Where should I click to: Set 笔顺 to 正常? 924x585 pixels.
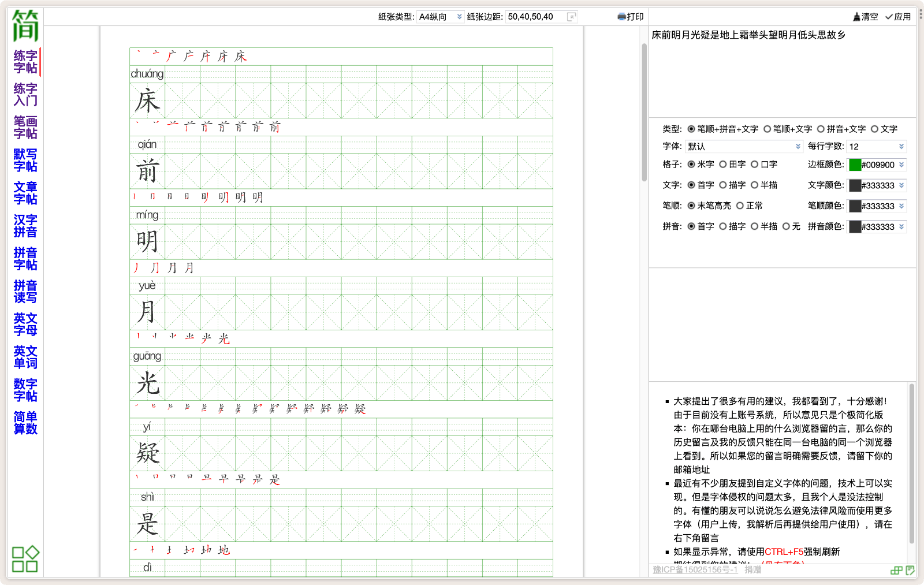click(x=740, y=206)
